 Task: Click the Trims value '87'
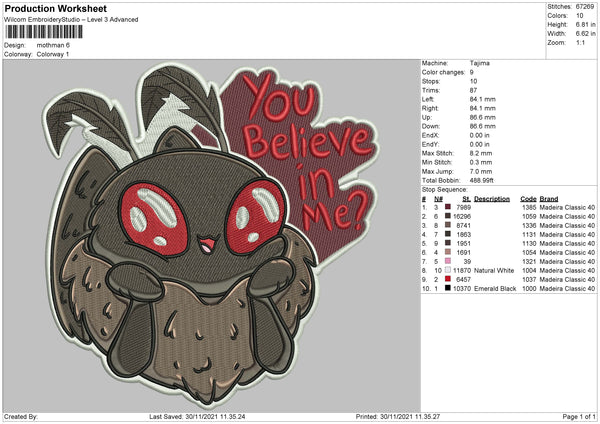pos(473,90)
